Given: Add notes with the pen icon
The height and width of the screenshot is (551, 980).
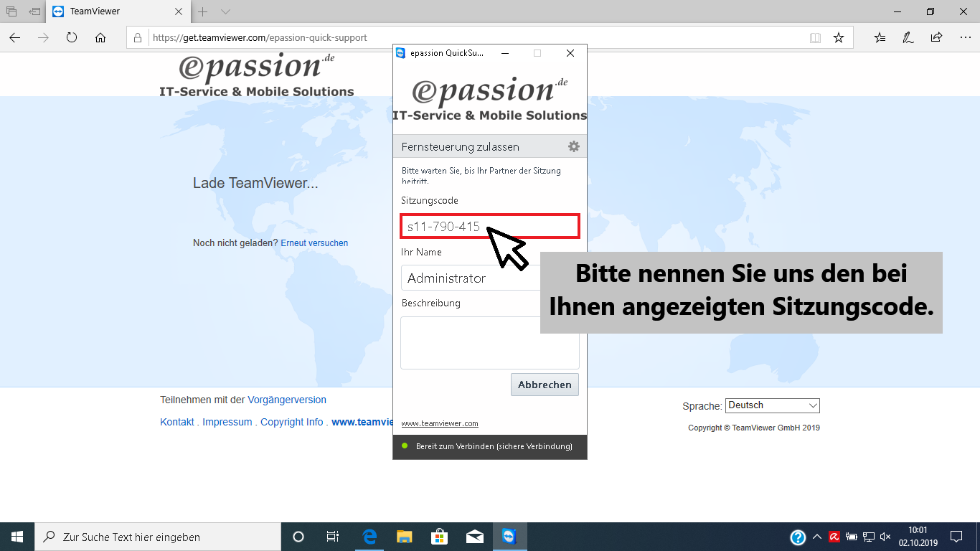Looking at the screenshot, I should pyautogui.click(x=908, y=37).
